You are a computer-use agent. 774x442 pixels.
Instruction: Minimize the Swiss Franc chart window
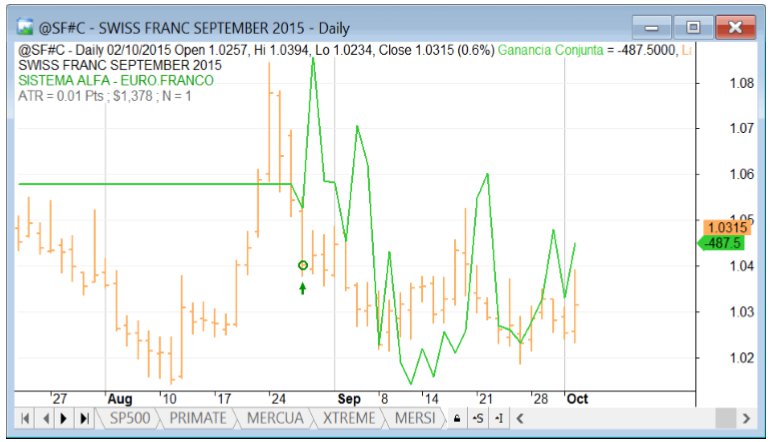click(x=652, y=27)
